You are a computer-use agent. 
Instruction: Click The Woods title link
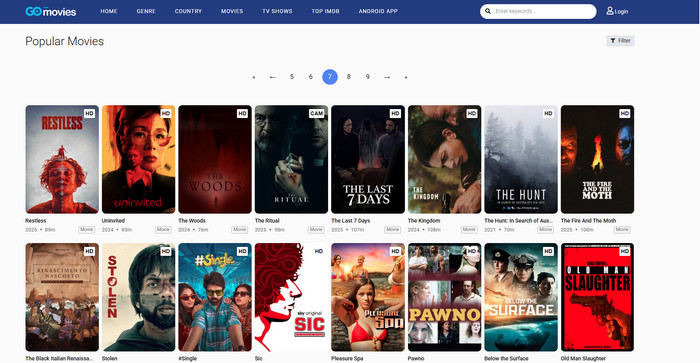tap(192, 221)
